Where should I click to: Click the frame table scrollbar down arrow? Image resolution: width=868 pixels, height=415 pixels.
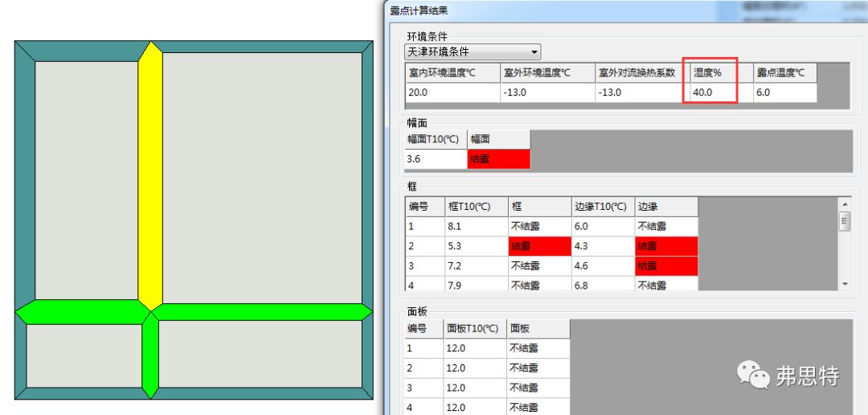pyautogui.click(x=844, y=285)
